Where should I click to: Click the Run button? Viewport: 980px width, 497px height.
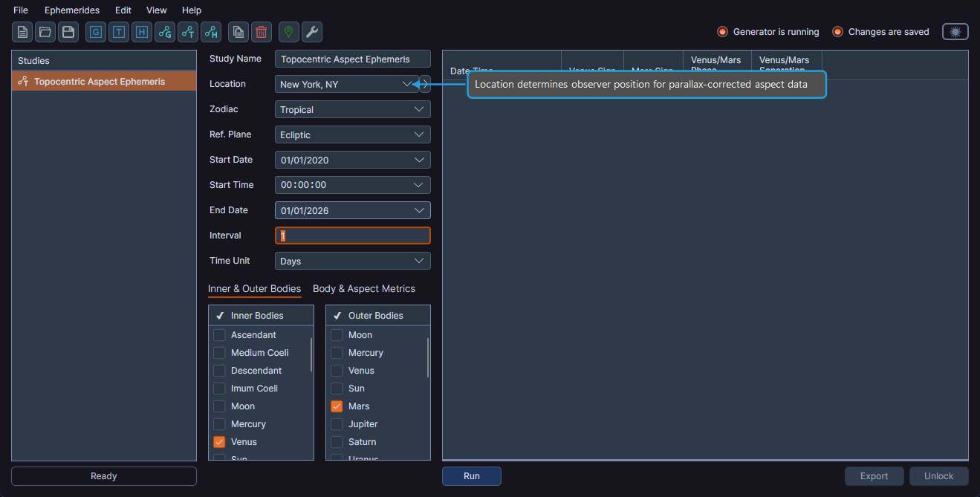471,475
